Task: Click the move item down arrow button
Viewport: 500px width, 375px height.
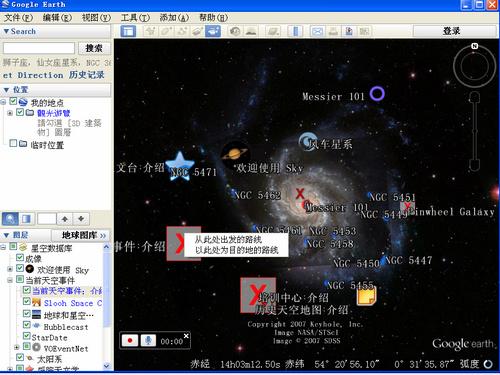Action: 81,219
